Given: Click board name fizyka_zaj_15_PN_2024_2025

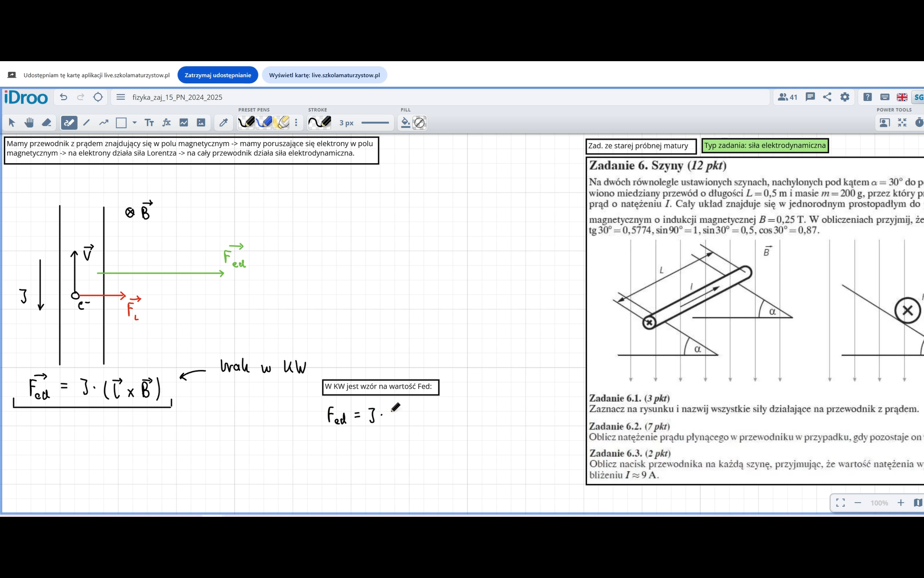Looking at the screenshot, I should [178, 97].
